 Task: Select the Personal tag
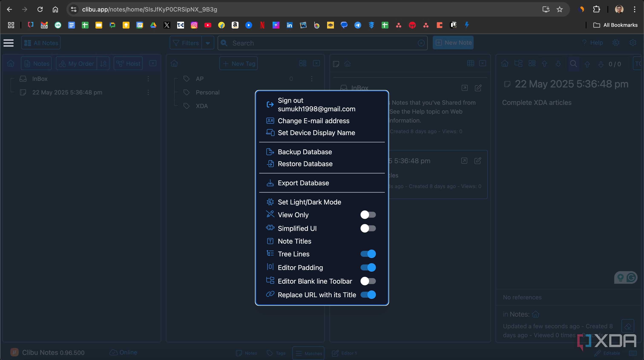(207, 92)
